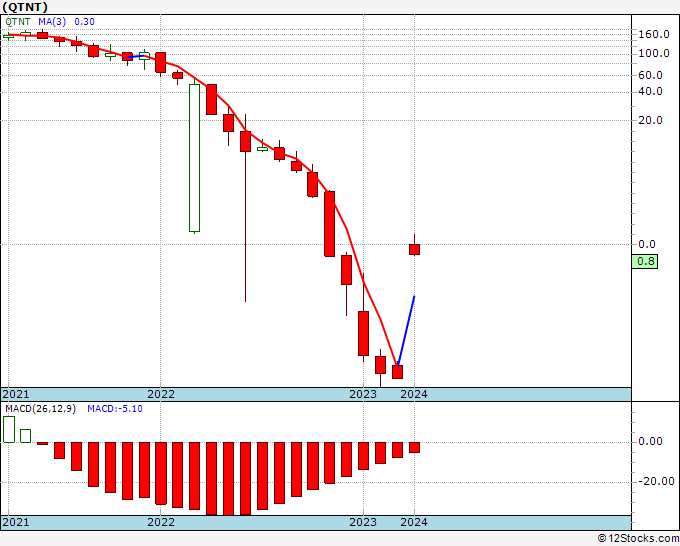This screenshot has width=680, height=546.
Task: Click the tall green hollow candlestick
Action: [x=194, y=158]
